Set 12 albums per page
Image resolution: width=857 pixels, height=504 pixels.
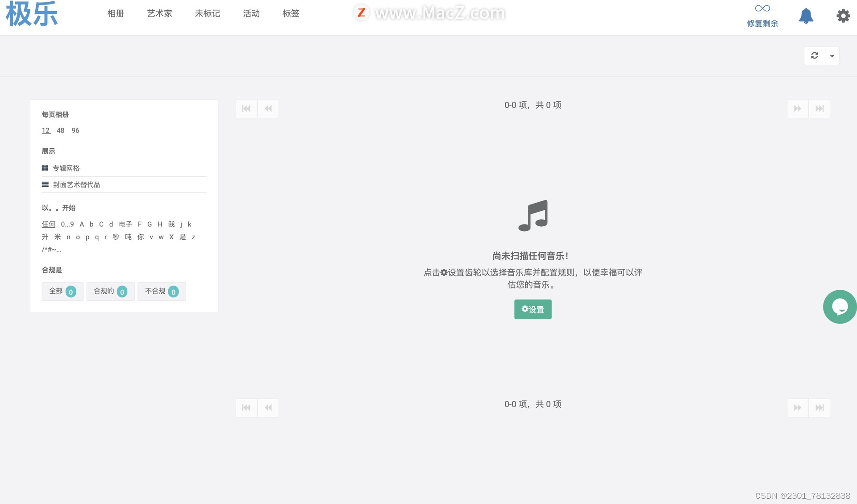tap(46, 130)
